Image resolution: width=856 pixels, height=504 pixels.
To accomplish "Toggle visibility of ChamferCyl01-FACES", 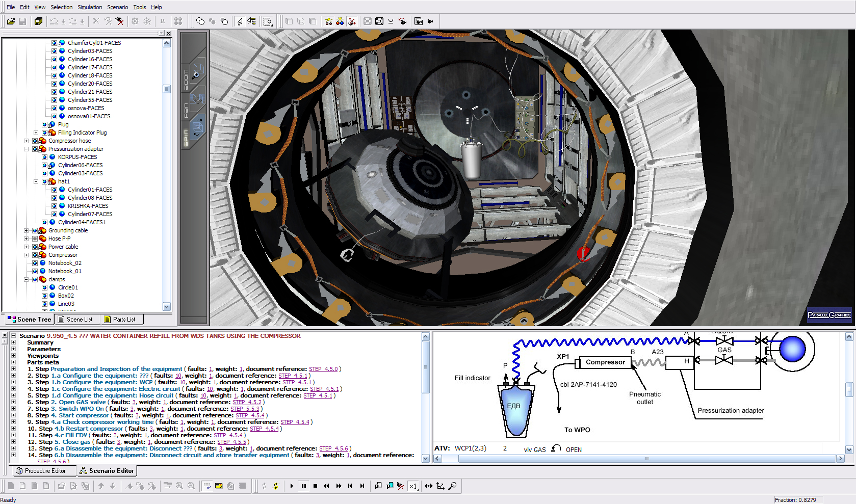I will [x=54, y=43].
